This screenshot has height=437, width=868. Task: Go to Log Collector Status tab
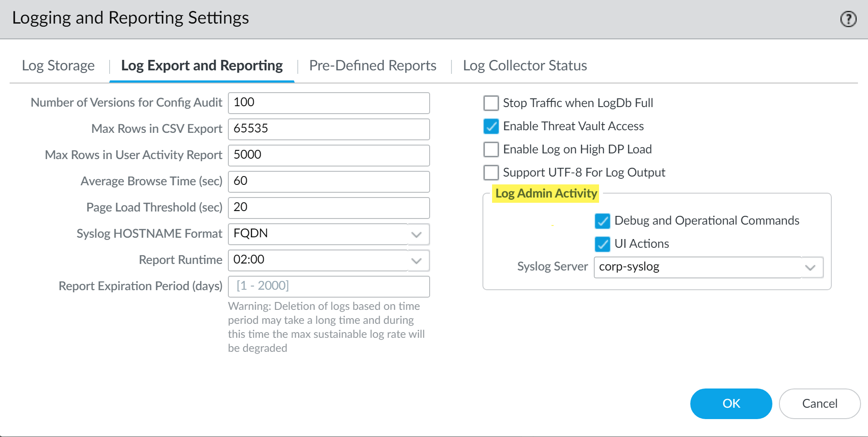pos(525,66)
